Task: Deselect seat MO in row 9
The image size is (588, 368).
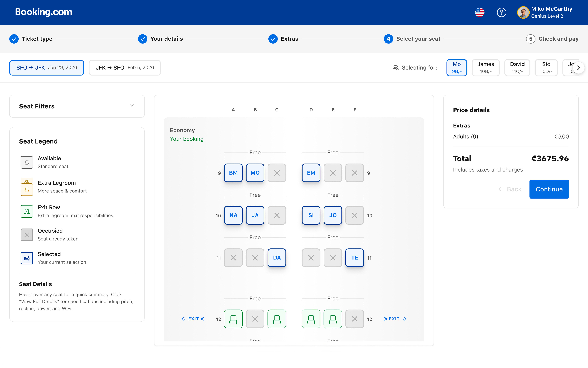Action: click(255, 173)
